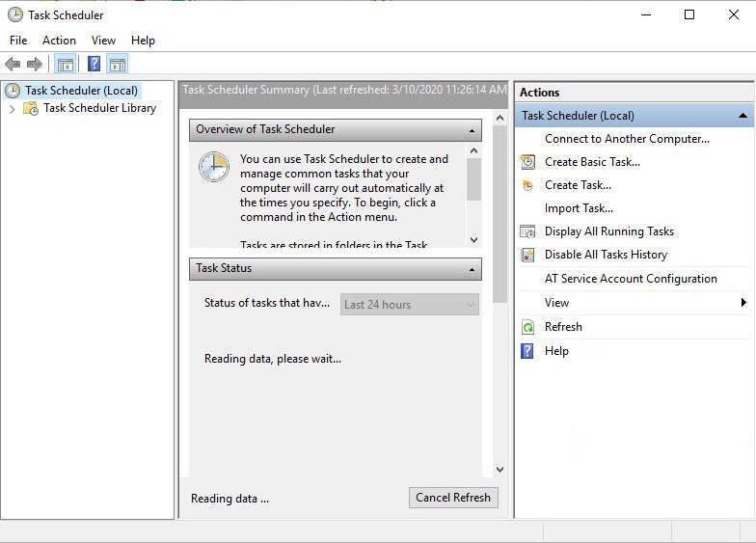
Task: Click the Forward arrow toolbar icon
Action: [35, 65]
